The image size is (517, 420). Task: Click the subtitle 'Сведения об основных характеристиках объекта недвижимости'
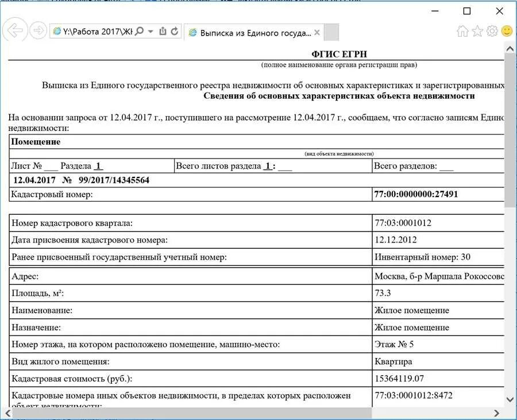[339, 96]
